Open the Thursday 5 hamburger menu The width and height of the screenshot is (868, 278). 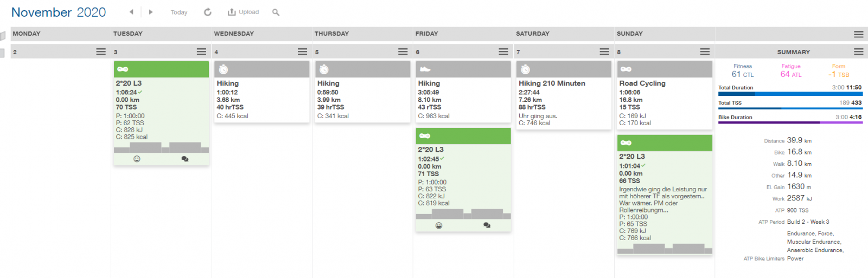click(x=403, y=51)
